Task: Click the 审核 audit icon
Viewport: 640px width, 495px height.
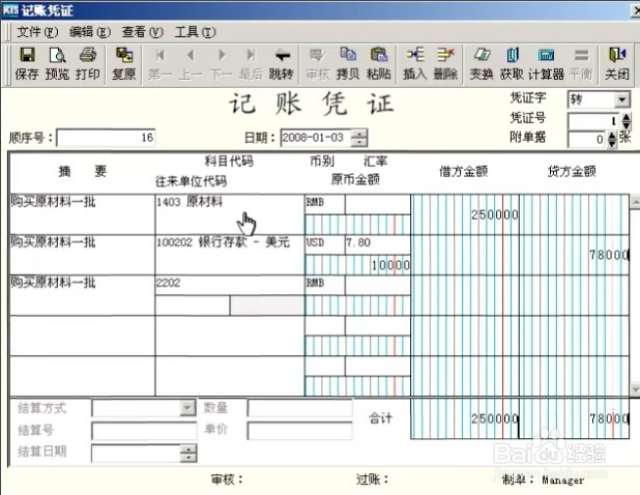Action: coord(317,64)
